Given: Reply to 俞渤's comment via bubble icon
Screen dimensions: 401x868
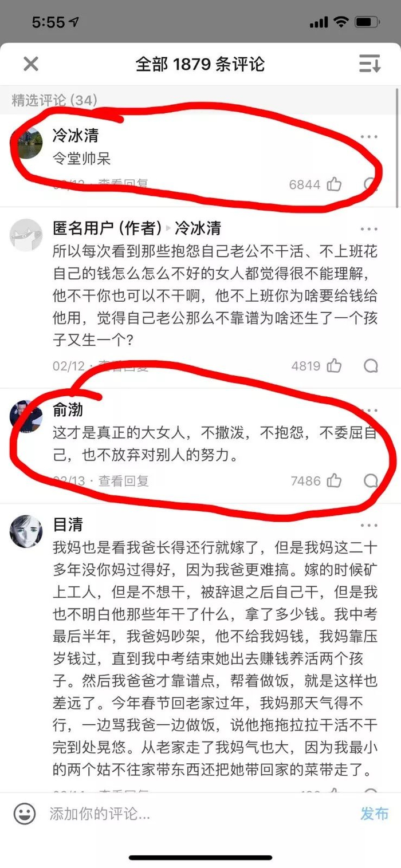Looking at the screenshot, I should [x=371, y=481].
